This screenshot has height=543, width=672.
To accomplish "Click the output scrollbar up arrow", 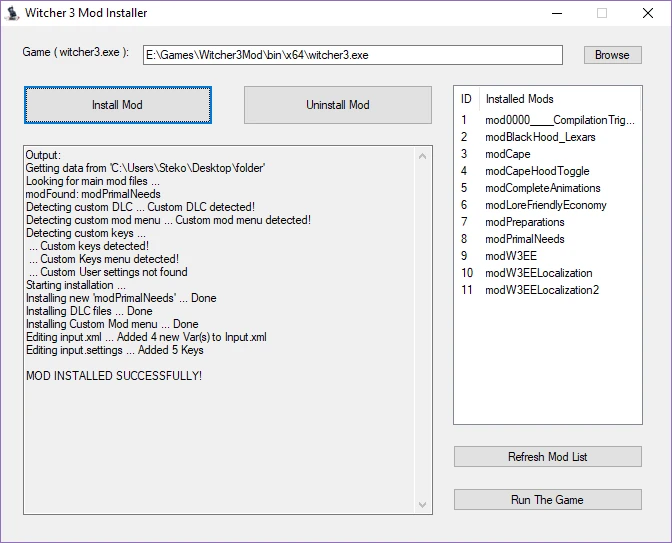I will tap(422, 156).
